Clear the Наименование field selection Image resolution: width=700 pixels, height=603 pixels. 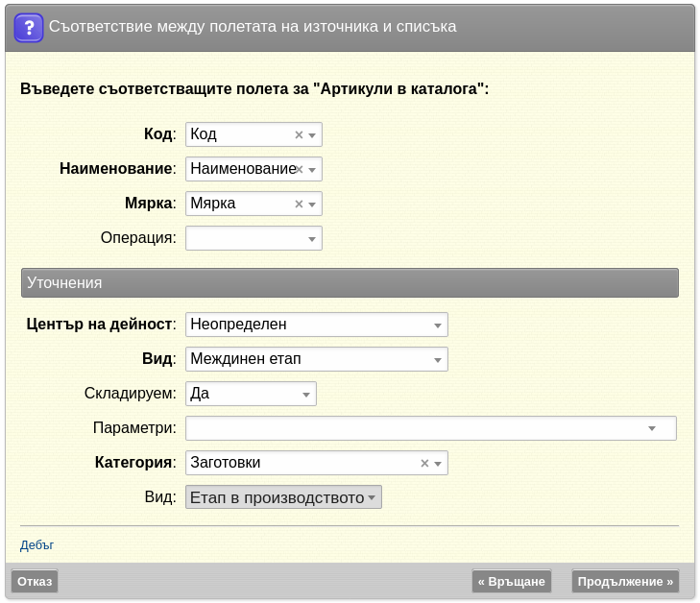click(x=300, y=169)
